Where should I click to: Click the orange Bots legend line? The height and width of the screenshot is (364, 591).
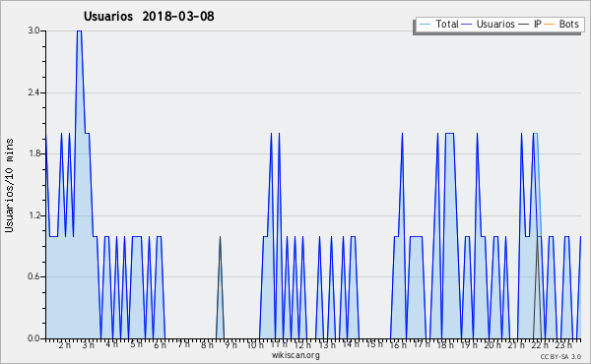[x=550, y=25]
